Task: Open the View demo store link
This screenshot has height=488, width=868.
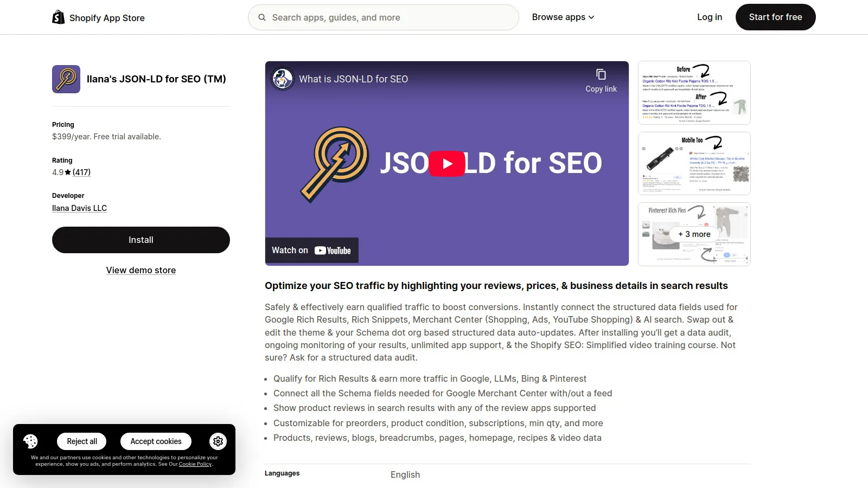Action: point(141,270)
